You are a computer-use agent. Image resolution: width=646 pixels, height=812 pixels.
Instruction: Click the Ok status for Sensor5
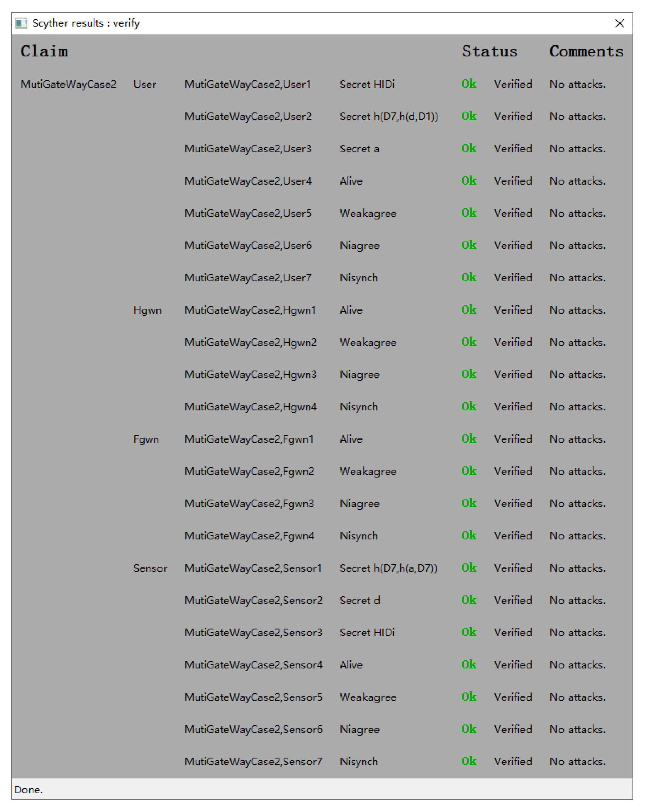click(468, 697)
